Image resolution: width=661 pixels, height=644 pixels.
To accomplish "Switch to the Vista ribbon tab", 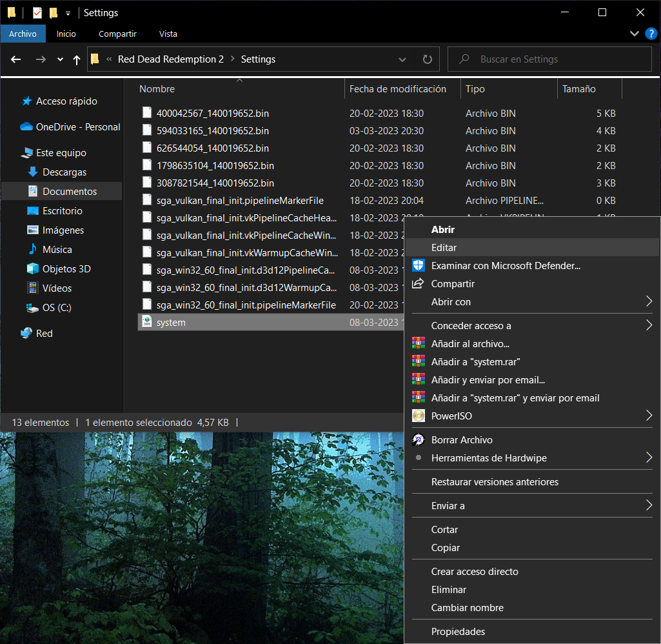I will (x=168, y=34).
